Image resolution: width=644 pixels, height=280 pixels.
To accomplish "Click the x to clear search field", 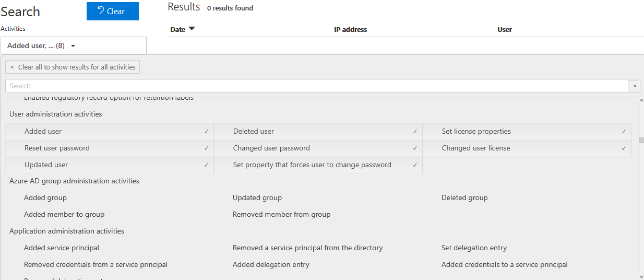I will click(634, 86).
